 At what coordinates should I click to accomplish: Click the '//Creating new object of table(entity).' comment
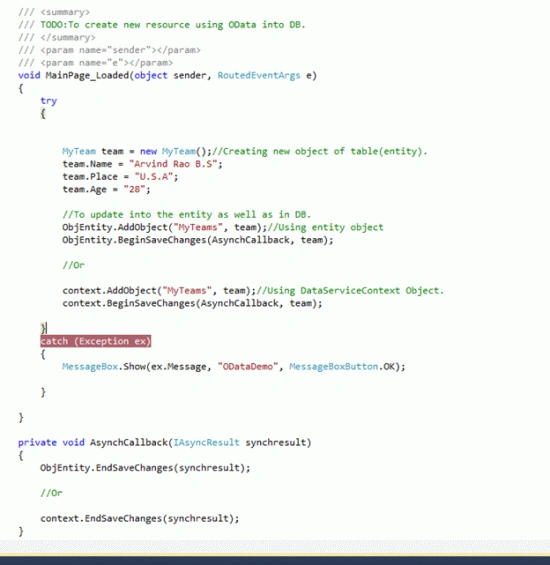pyautogui.click(x=320, y=151)
